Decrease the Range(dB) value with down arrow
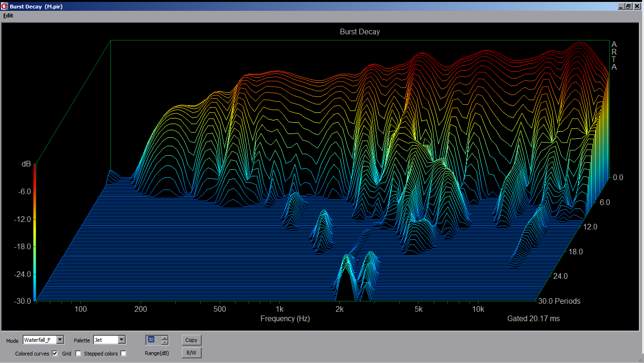This screenshot has width=644, height=363. point(164,342)
